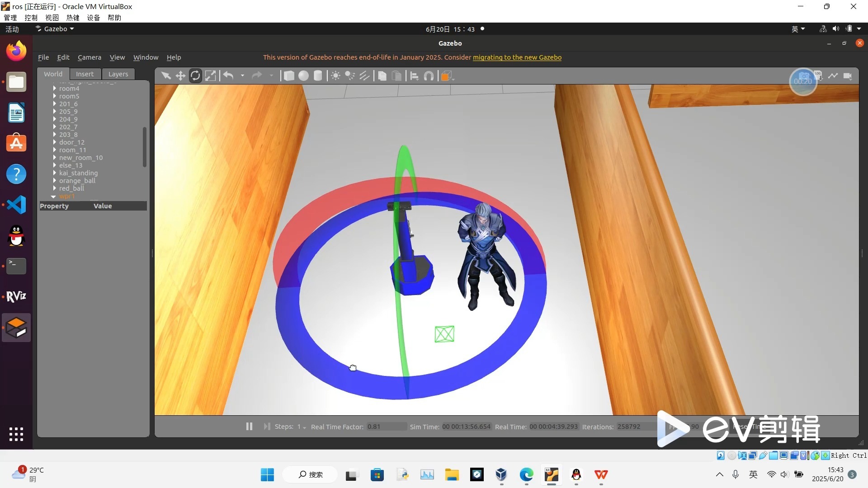Open the Edit menu
868x488 pixels.
(63, 57)
